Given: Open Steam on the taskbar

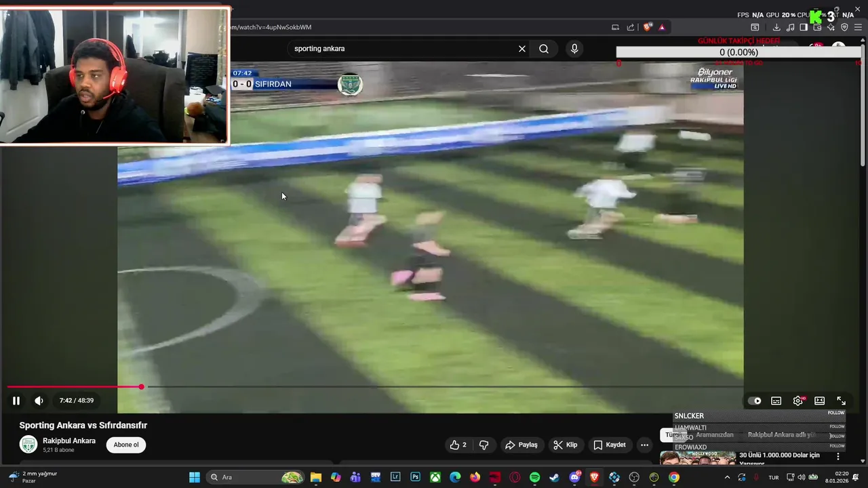Looking at the screenshot, I should [x=554, y=477].
